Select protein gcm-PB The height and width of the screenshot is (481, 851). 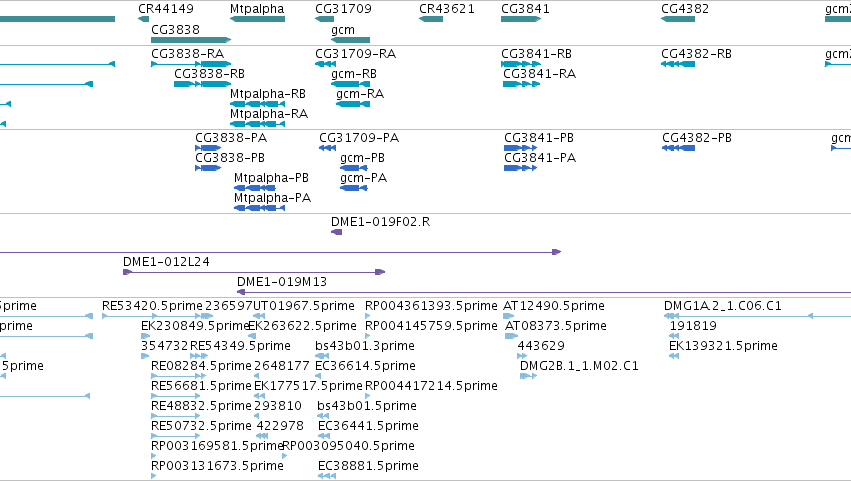point(363,158)
